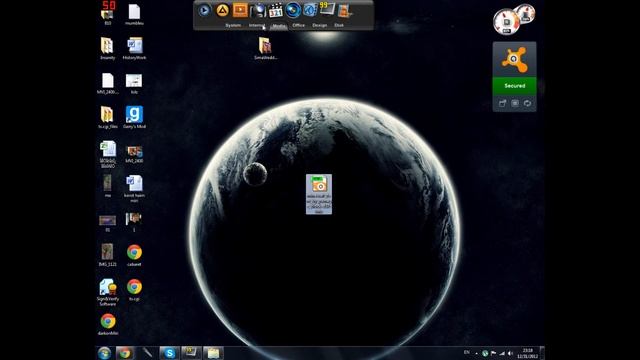The height and width of the screenshot is (360, 640).
Task: Open Chrome shortcut beside Sign&Verify Software
Action: coord(134,290)
